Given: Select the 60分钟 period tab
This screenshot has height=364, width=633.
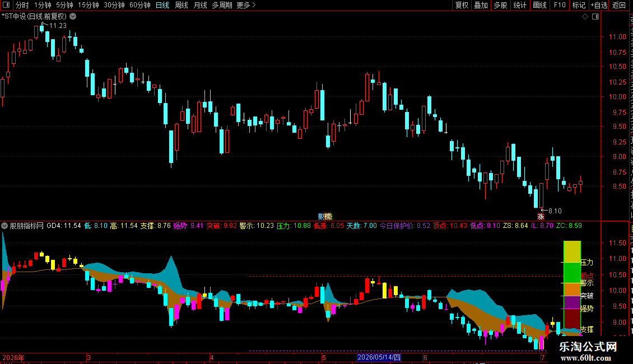Looking at the screenshot, I should (139, 5).
